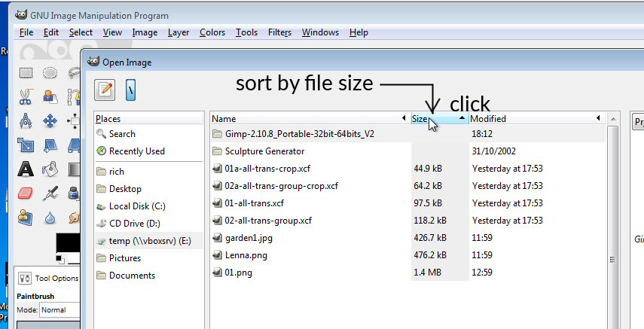Screen dimensions: 644x329
Task: Open the Filters menu
Action: point(279,32)
